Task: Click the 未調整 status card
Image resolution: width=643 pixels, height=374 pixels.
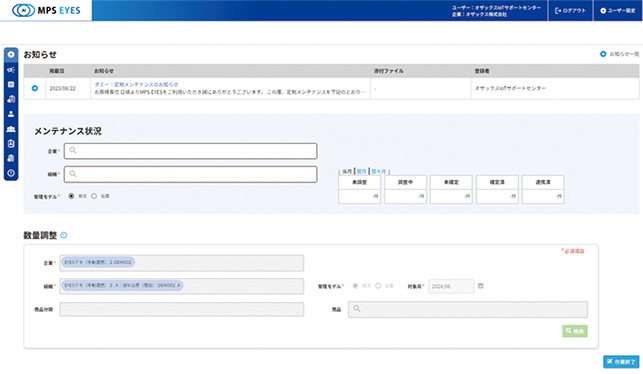Action: (x=359, y=189)
